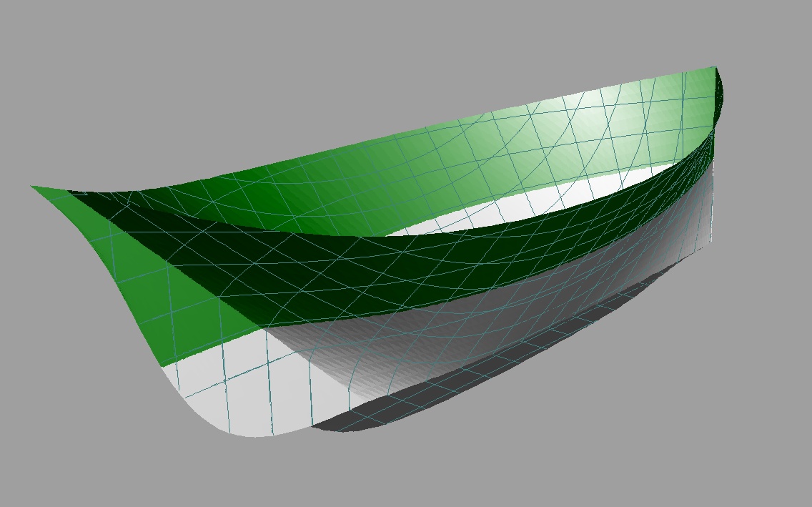Click the pointed hull tip at far left
The image size is (812, 507).
[x=34, y=187]
